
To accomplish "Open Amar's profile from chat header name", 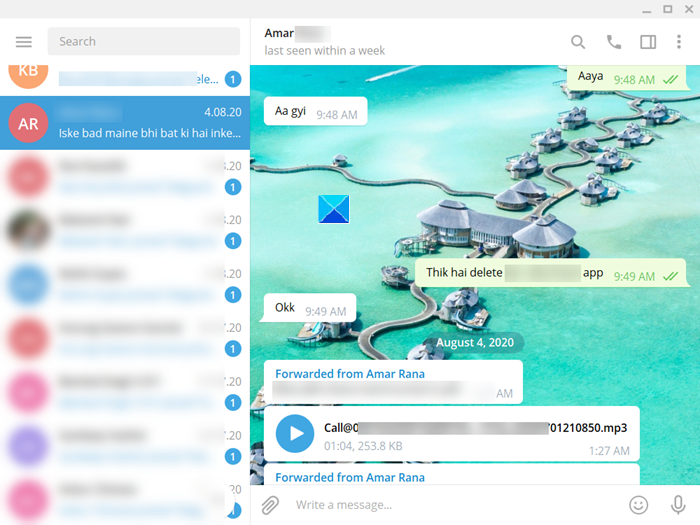I will point(279,33).
